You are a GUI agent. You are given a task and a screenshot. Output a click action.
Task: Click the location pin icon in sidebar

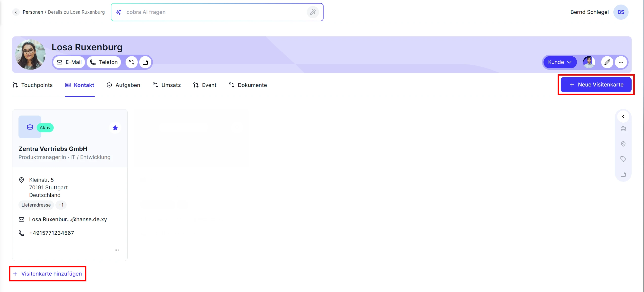[x=623, y=144]
